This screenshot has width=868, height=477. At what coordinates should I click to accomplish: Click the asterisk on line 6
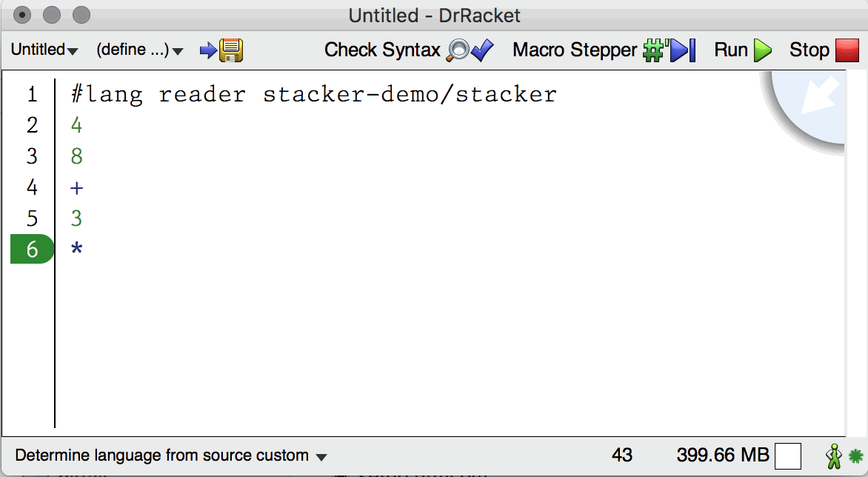(77, 249)
